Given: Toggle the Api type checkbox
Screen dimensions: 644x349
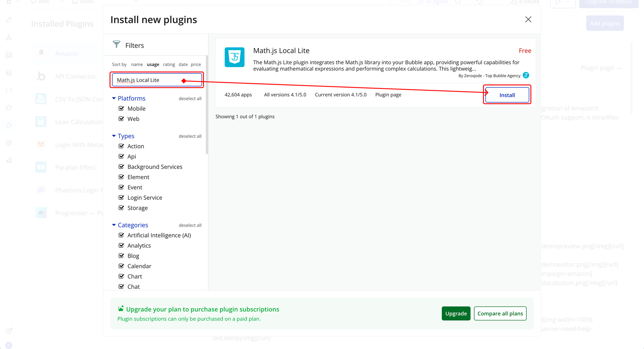Looking at the screenshot, I should pyautogui.click(x=121, y=156).
